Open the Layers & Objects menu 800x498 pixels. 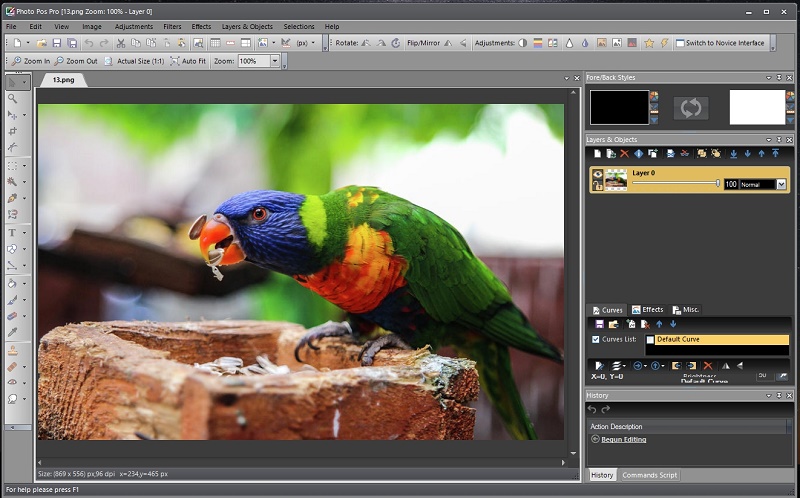[247, 27]
